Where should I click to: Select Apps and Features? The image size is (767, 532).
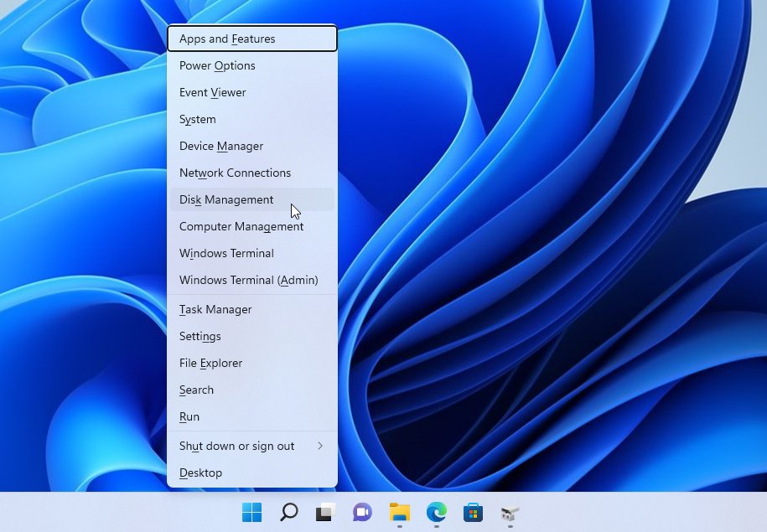point(252,39)
